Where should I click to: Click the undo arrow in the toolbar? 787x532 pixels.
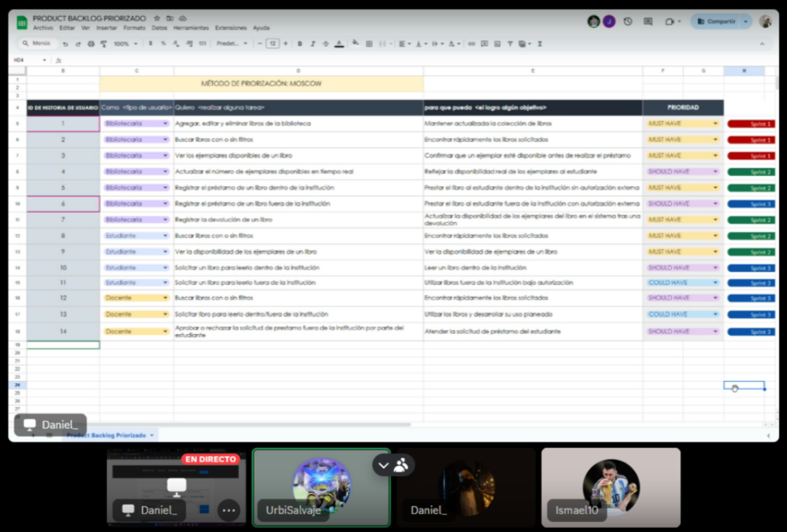[x=65, y=43]
